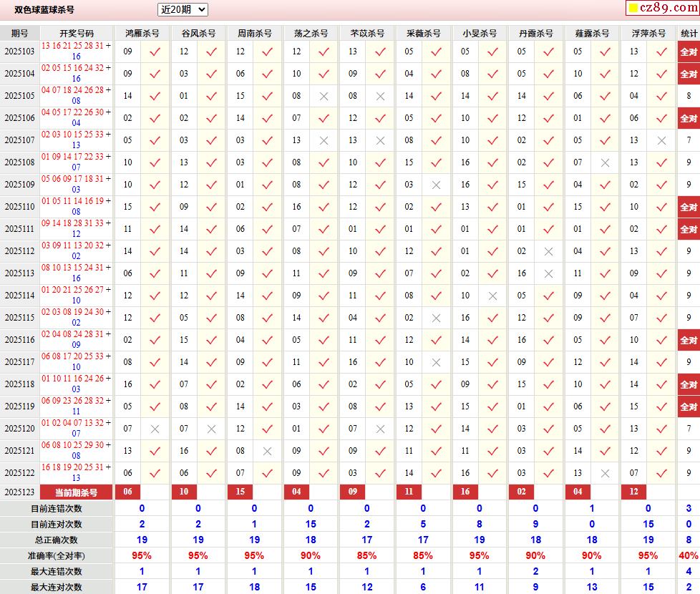Select the 浮萍杀号 column header
This screenshot has height=594, width=700.
pyautogui.click(x=648, y=33)
